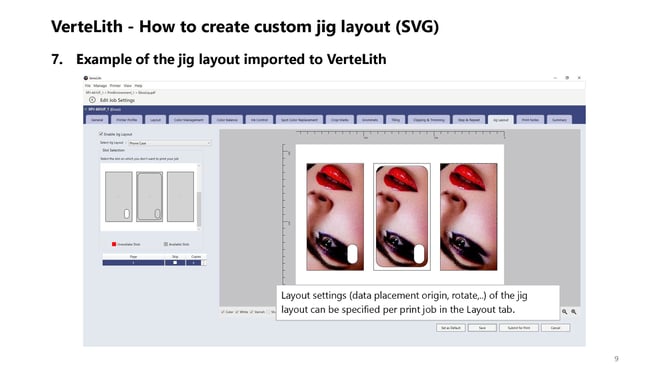Toggle the Enable Jig Layout checkbox
670x376 pixels.
point(101,134)
